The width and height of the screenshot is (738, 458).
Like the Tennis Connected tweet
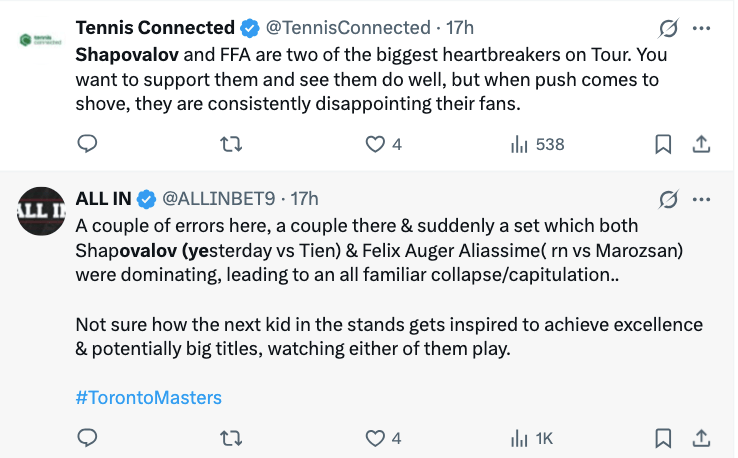tap(376, 144)
